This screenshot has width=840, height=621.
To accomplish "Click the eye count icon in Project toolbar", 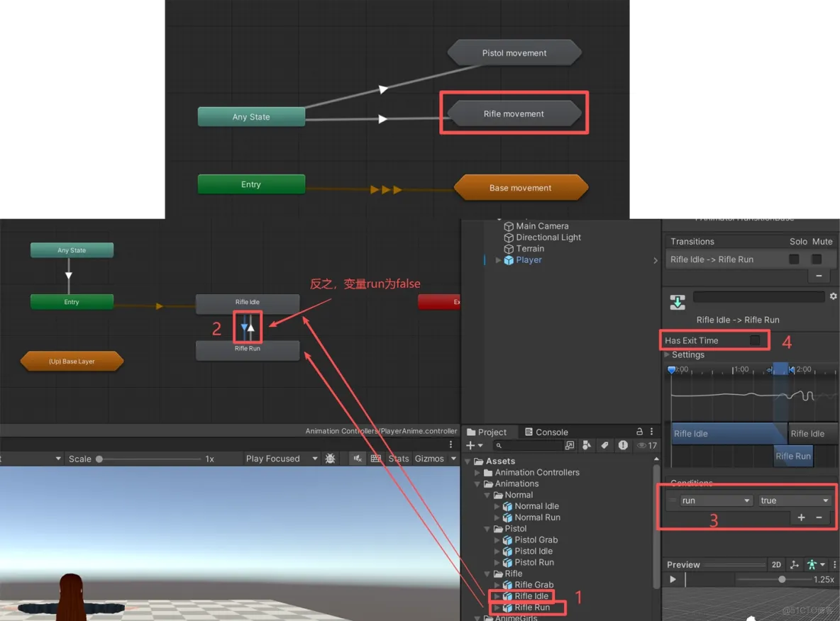I will [641, 446].
